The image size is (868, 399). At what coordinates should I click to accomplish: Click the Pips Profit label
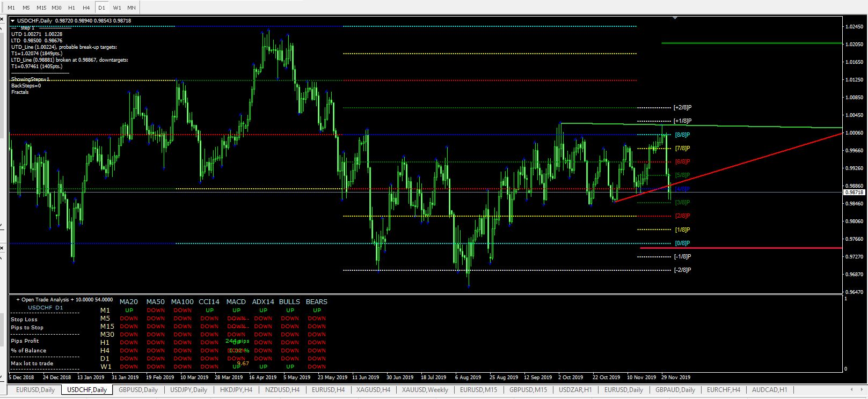[25, 341]
